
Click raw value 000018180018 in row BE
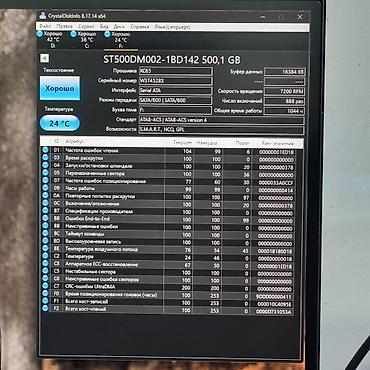tap(275, 251)
